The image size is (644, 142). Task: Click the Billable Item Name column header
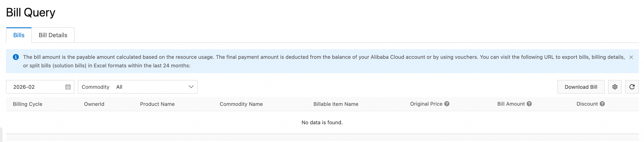[336, 104]
